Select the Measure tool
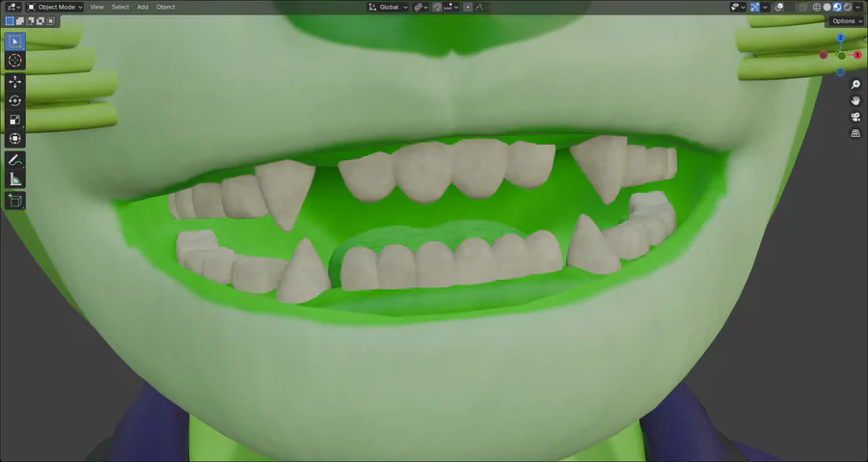Viewport: 868px width, 462px height. [14, 179]
